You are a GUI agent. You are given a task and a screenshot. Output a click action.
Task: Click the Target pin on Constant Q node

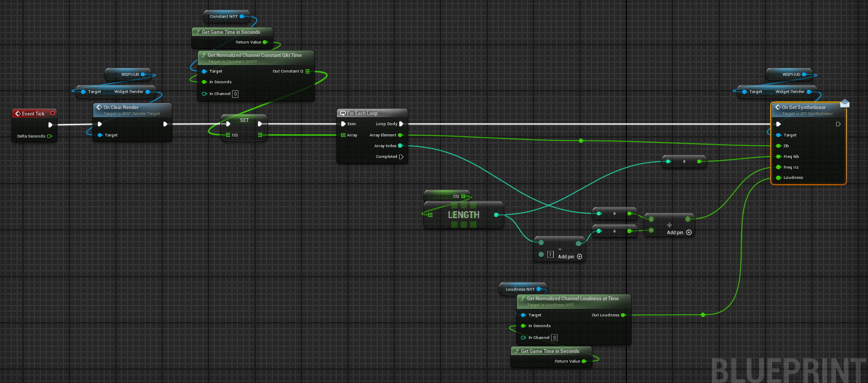coord(204,71)
